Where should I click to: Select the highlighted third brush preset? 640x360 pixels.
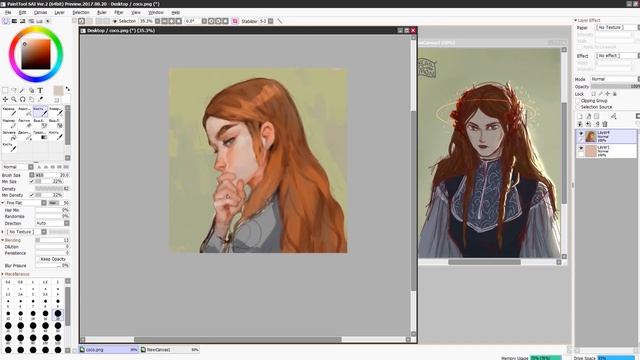[40, 111]
